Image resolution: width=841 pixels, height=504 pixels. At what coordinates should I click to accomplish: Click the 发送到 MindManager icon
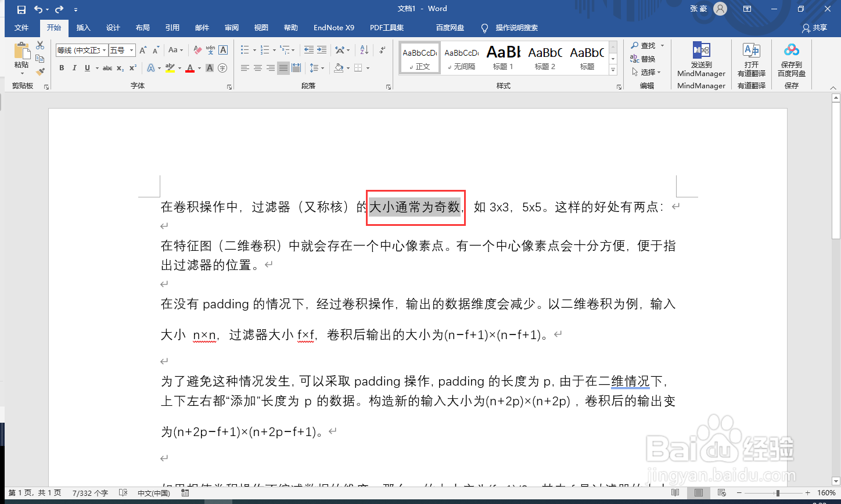pyautogui.click(x=702, y=51)
